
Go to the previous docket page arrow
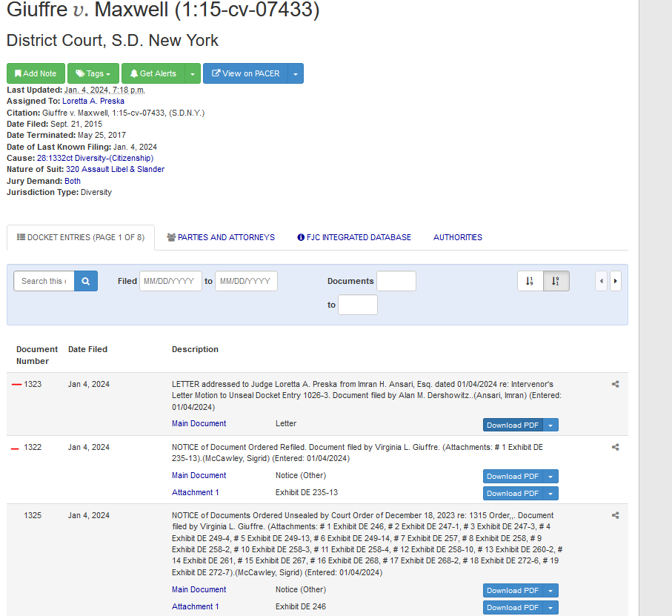[x=602, y=281]
